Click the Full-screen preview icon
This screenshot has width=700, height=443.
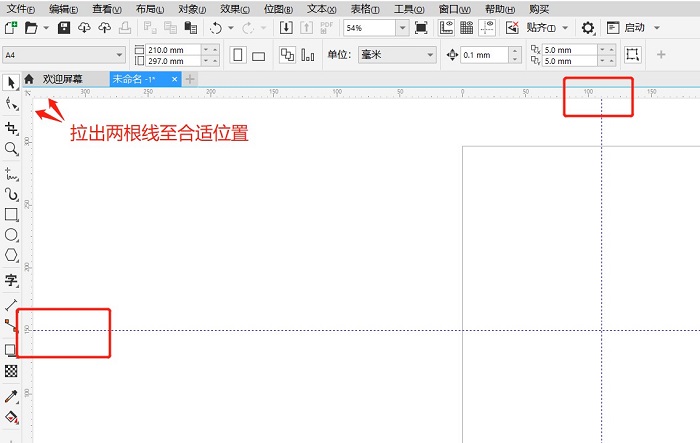[421, 28]
